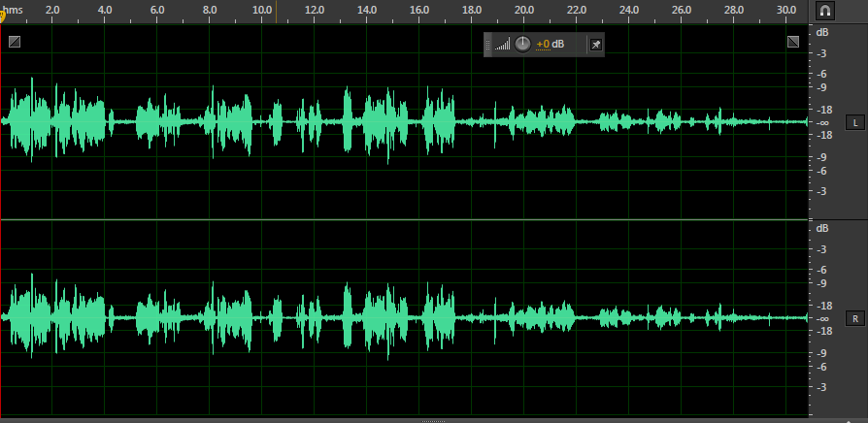Click the hms time format label
This screenshot has width=868, height=423.
pyautogui.click(x=14, y=10)
